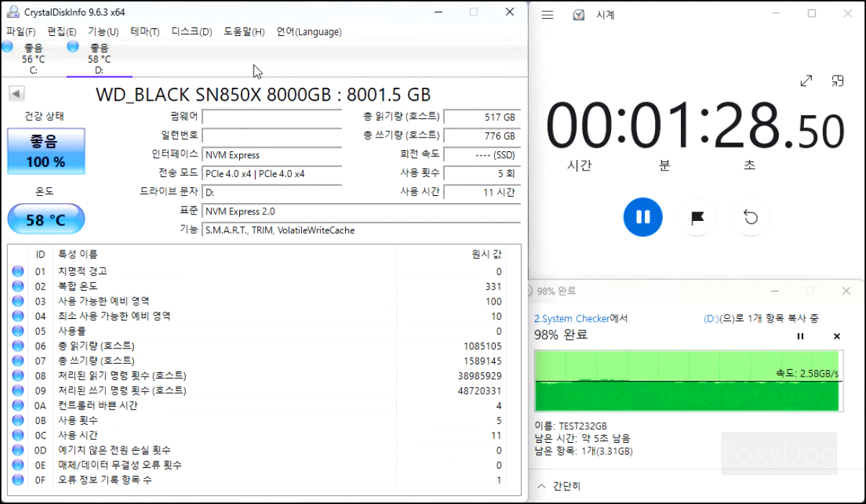Click the 펌웨어 firmware field

272,117
